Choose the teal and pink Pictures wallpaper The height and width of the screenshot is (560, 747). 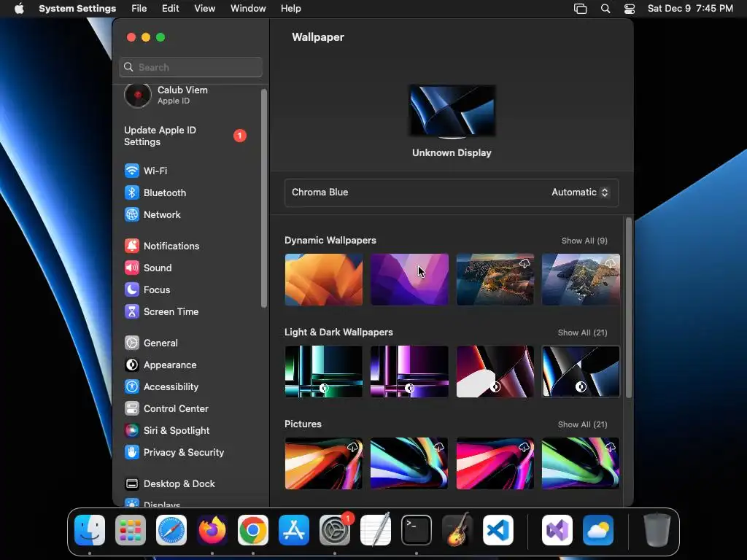point(409,463)
